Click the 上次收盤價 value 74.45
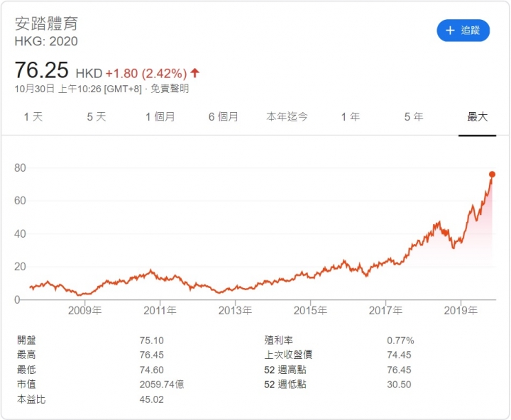 (399, 355)
